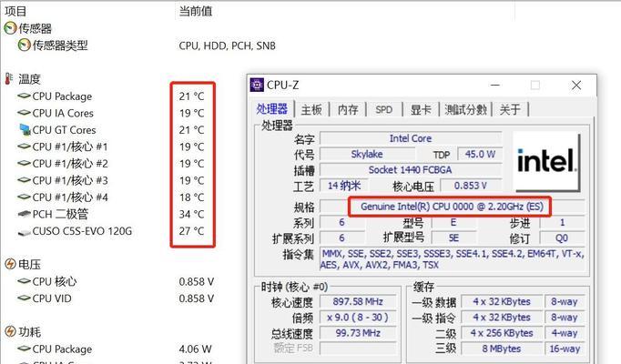
Task: Click the 核心速度 field 897.58 MHz
Action: tap(358, 301)
